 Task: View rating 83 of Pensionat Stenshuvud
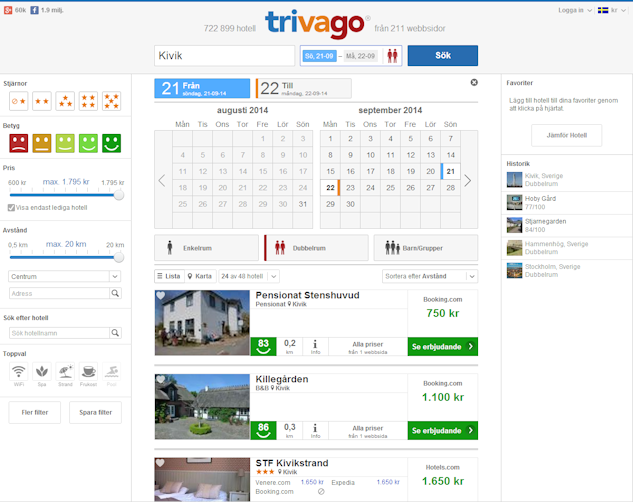point(264,347)
